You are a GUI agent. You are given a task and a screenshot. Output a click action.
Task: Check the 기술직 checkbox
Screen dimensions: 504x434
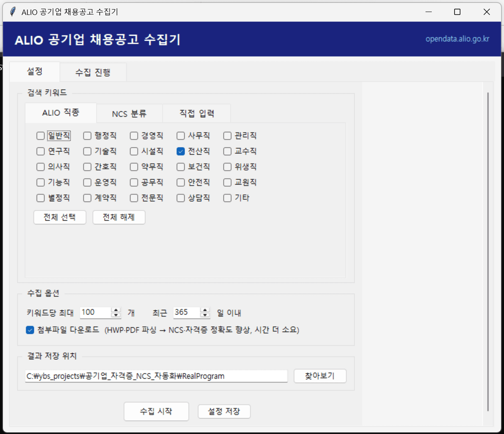pos(87,151)
